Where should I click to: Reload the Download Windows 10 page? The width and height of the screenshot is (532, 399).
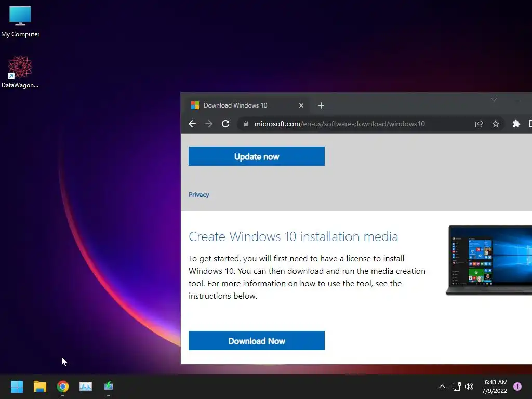tap(225, 124)
